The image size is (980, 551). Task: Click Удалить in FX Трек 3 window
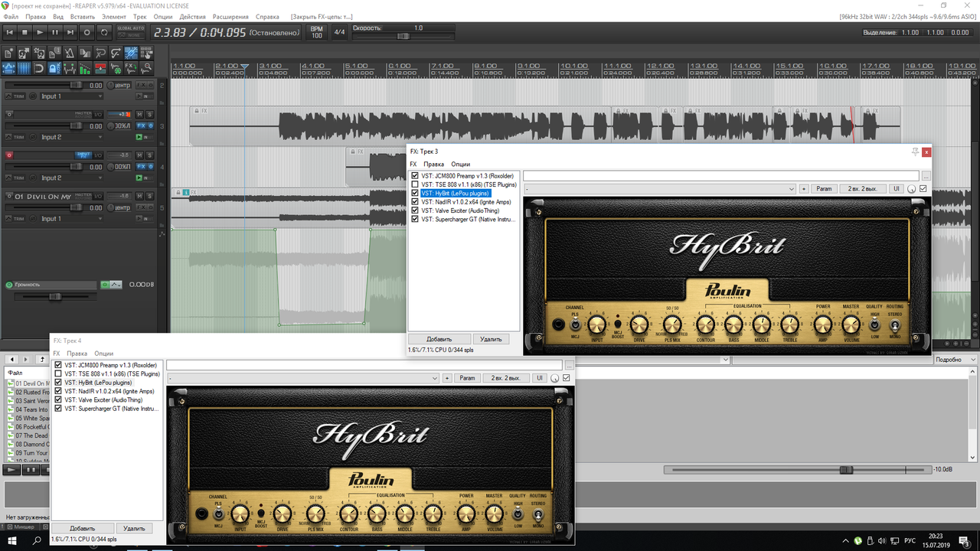tap(491, 339)
